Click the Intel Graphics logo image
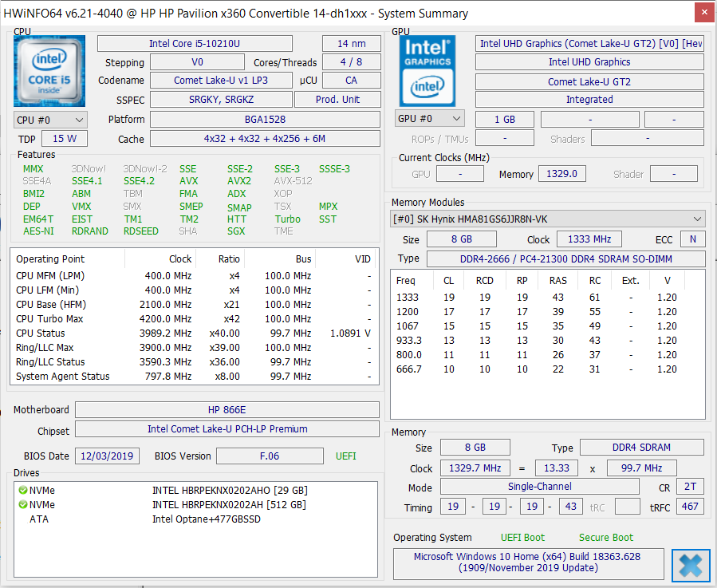The height and width of the screenshot is (588, 717). [x=427, y=71]
